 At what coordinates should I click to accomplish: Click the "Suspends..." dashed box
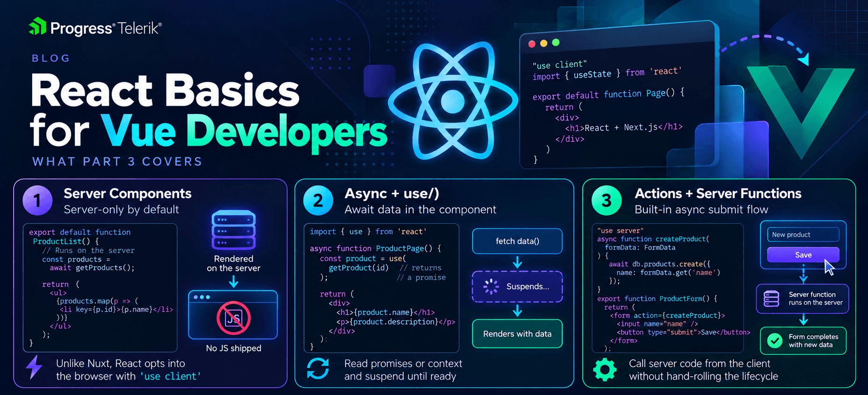click(517, 286)
